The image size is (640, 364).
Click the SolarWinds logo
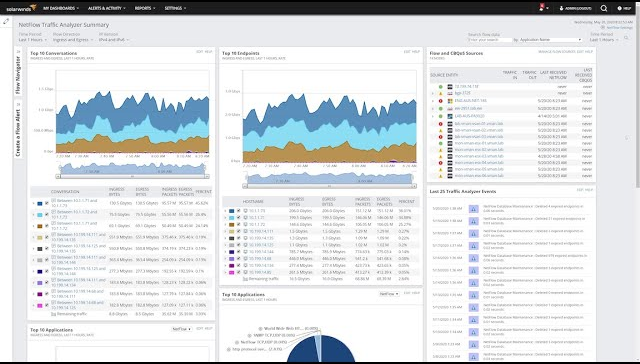(21, 8)
